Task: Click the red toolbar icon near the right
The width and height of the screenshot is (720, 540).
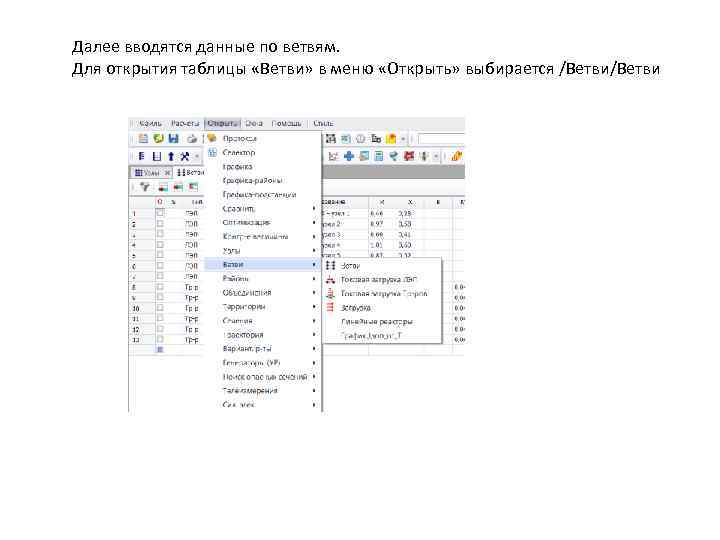Action: (x=409, y=156)
